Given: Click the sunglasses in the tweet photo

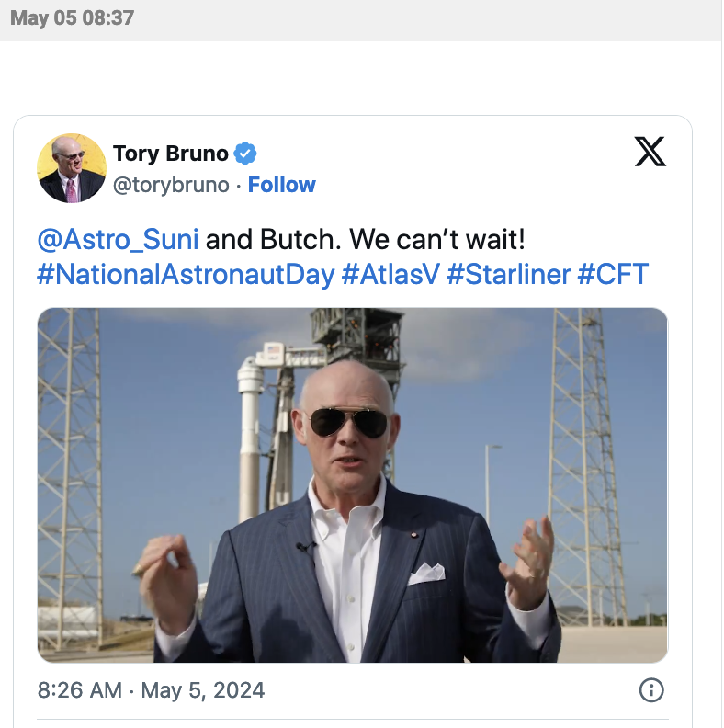Looking at the screenshot, I should click(x=347, y=422).
